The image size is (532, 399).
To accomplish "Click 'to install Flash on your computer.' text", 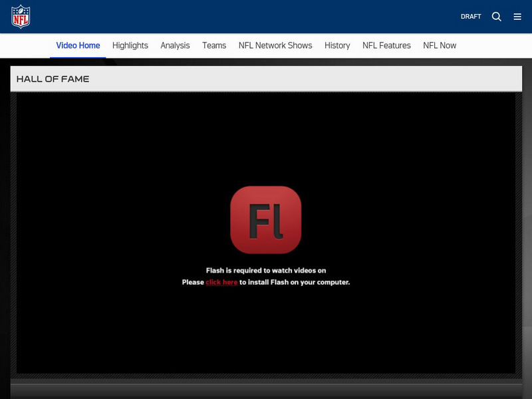I will click(x=295, y=282).
